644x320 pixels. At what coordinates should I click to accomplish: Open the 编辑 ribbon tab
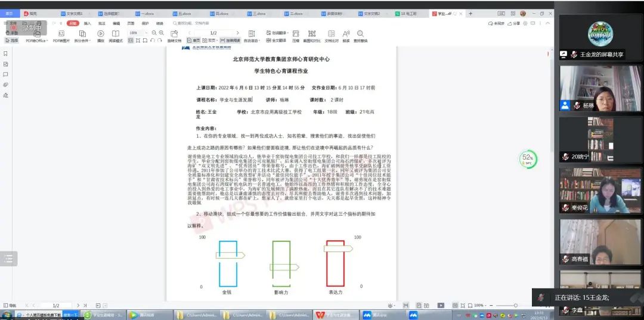[116, 23]
